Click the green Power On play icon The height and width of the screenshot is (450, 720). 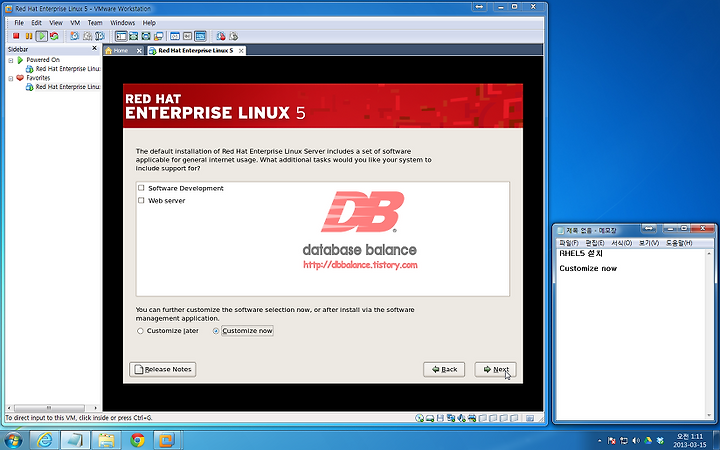(x=42, y=36)
